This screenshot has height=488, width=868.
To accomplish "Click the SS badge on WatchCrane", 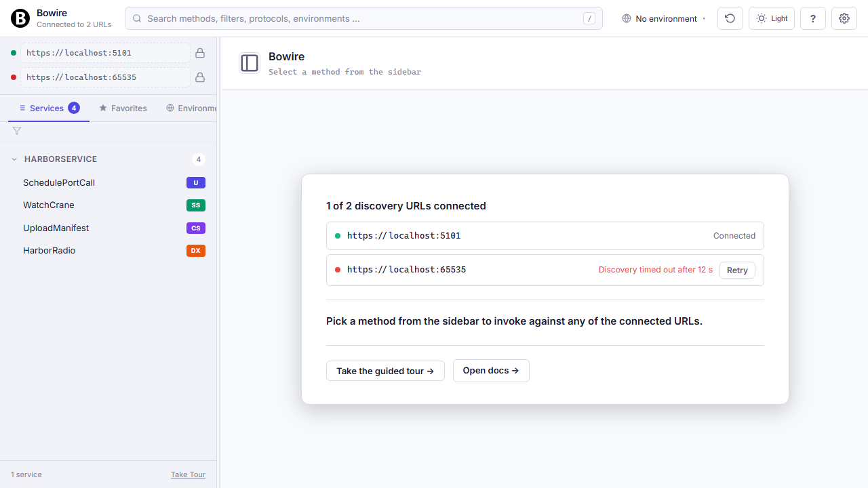I will pos(196,205).
